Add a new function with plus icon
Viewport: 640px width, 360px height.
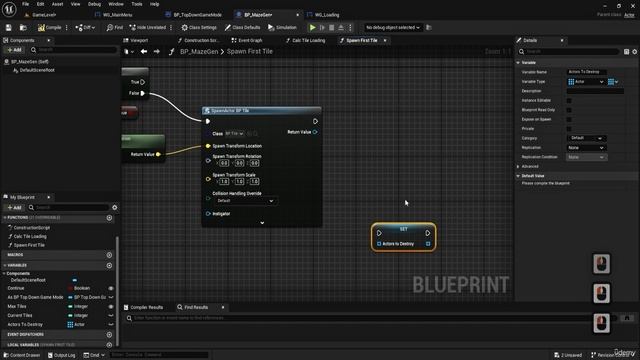tap(109, 218)
